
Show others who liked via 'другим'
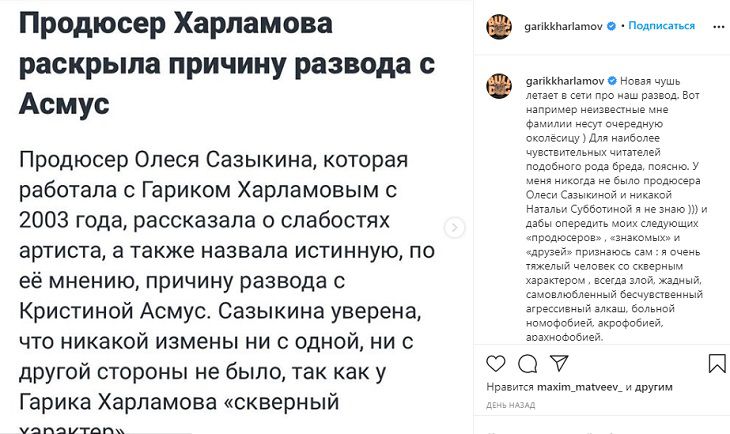(x=654, y=387)
